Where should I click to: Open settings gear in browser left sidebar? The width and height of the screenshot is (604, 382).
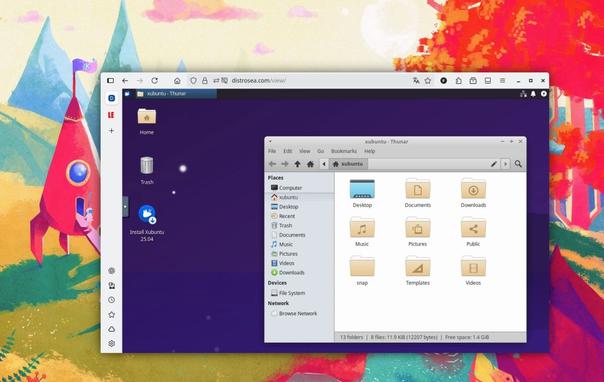[111, 343]
